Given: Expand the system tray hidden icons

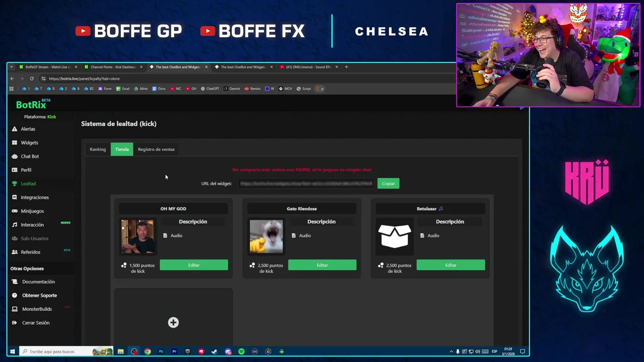Looking at the screenshot, I should pos(451,351).
